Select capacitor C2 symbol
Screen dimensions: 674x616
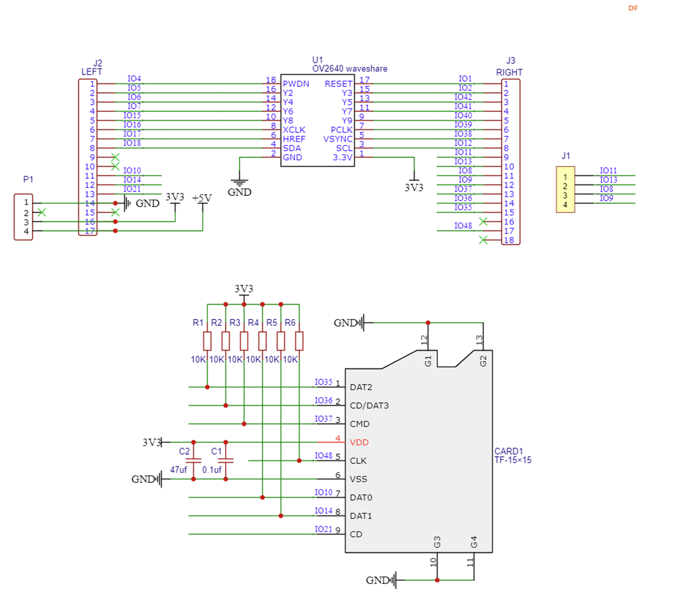(x=193, y=461)
